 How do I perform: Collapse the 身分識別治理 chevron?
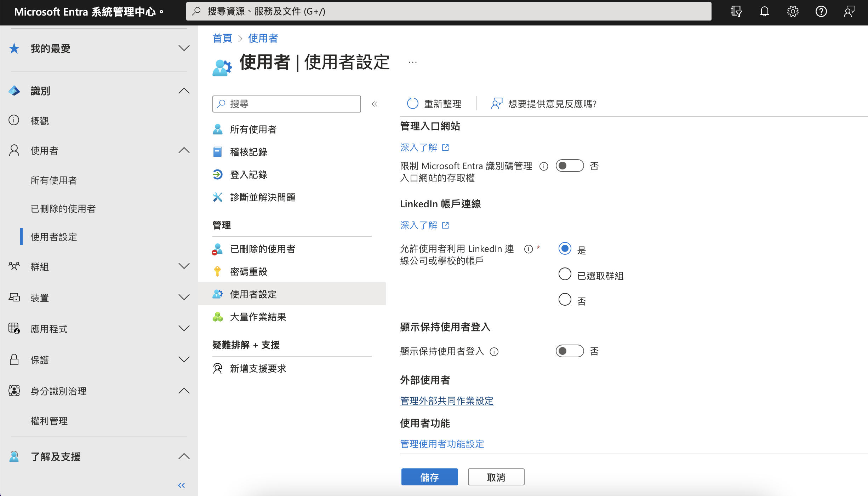pyautogui.click(x=184, y=391)
